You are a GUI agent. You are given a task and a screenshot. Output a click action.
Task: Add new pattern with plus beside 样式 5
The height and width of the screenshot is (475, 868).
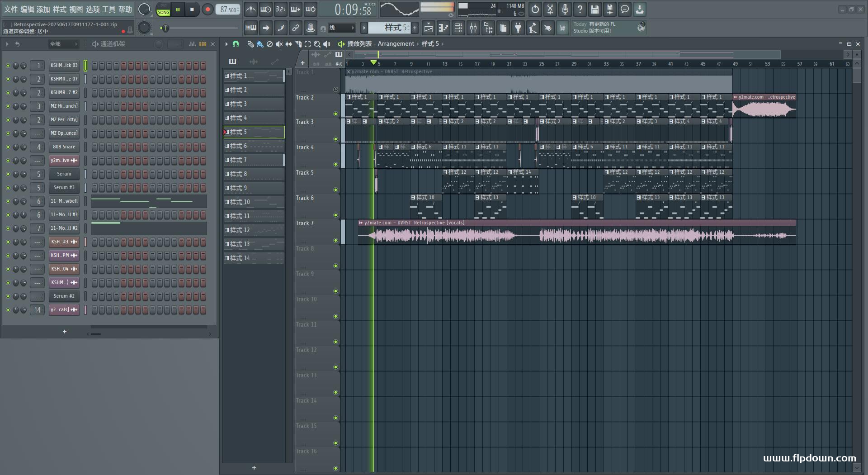click(415, 28)
